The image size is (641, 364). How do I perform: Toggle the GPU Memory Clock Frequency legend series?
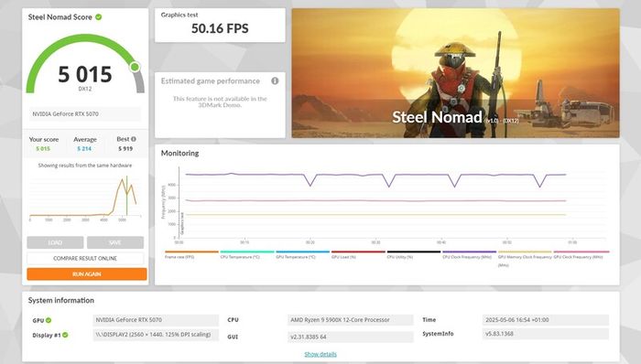tap(525, 258)
